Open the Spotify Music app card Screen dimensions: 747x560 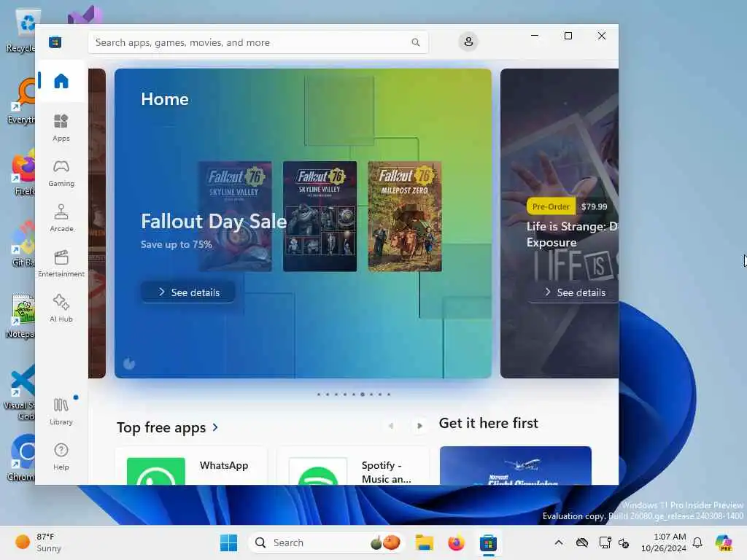[x=353, y=466]
